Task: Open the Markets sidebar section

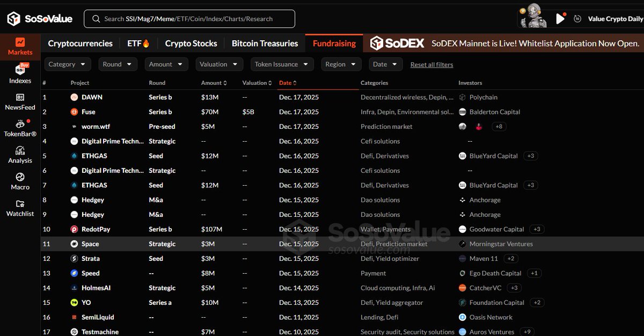Action: 20,46
